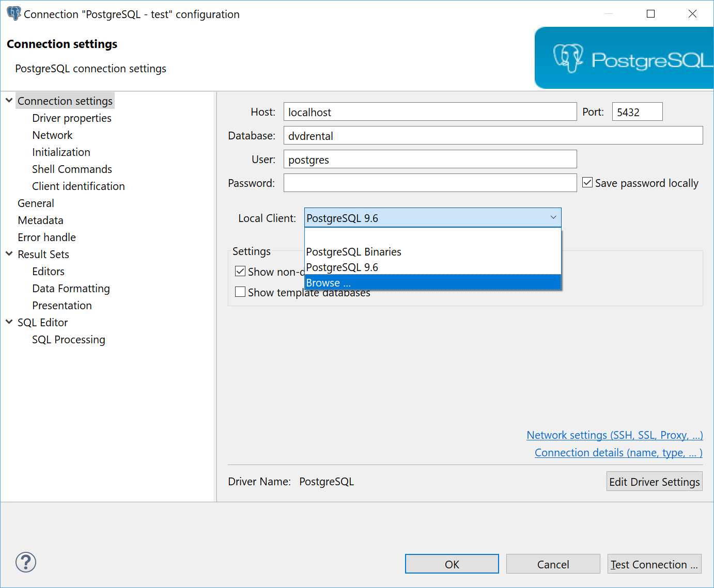Close the connection configuration dialog

tap(692, 14)
